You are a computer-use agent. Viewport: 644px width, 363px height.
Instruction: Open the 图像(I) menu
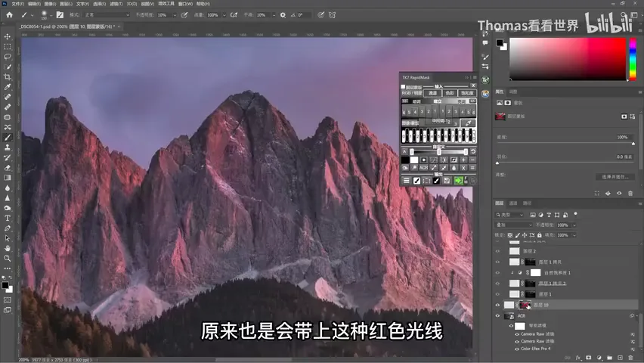[x=50, y=4]
